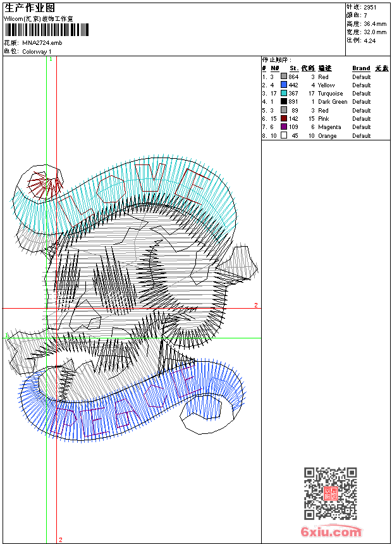Choose the dark red swatch in Pink row

click(x=284, y=118)
